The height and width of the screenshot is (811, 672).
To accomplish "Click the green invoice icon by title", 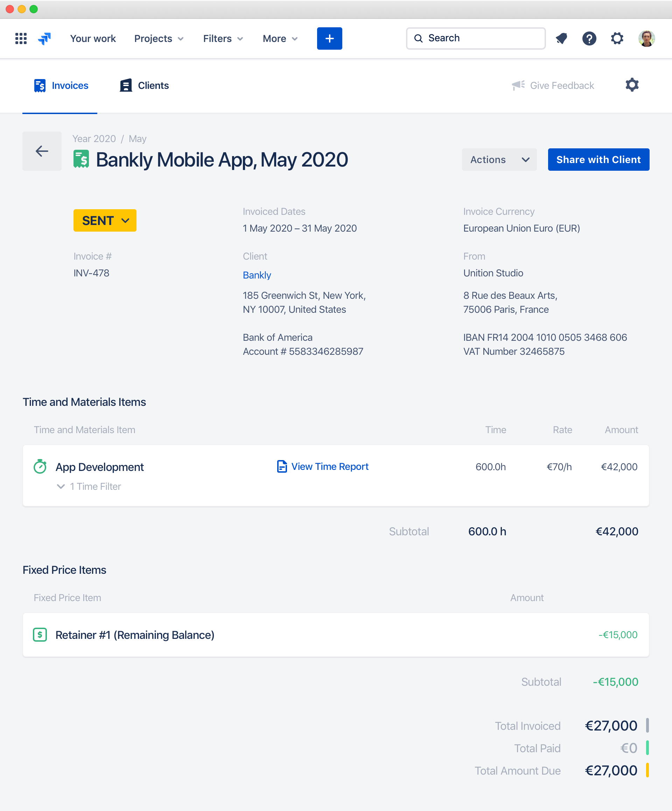I will [81, 159].
